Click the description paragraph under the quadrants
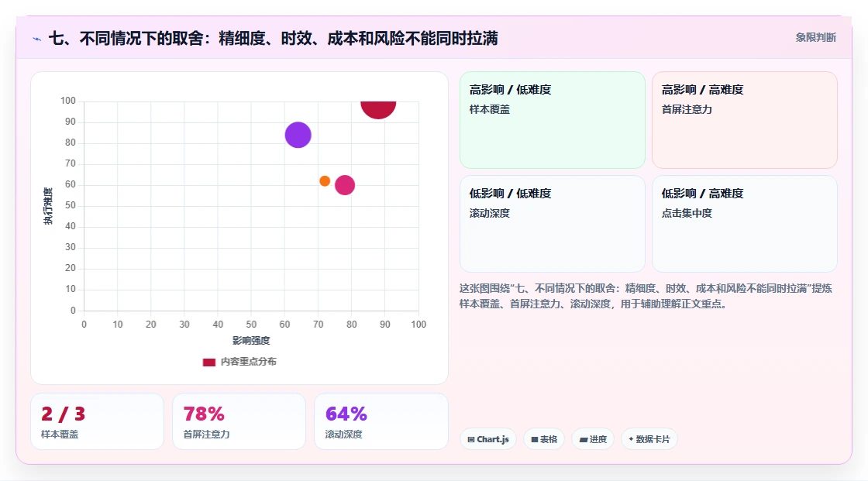Image resolution: width=868 pixels, height=481 pixels. pyautogui.click(x=646, y=296)
